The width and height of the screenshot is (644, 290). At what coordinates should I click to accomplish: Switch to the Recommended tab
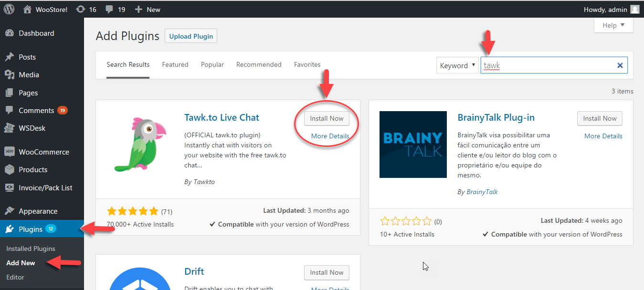point(259,64)
